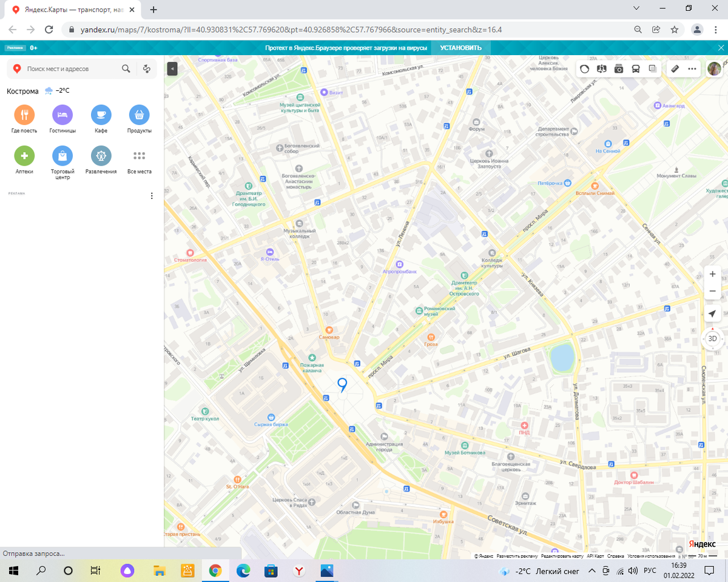Viewport: 728px width, 582px height.
Task: Open the ad options kebab menu
Action: pyautogui.click(x=152, y=196)
